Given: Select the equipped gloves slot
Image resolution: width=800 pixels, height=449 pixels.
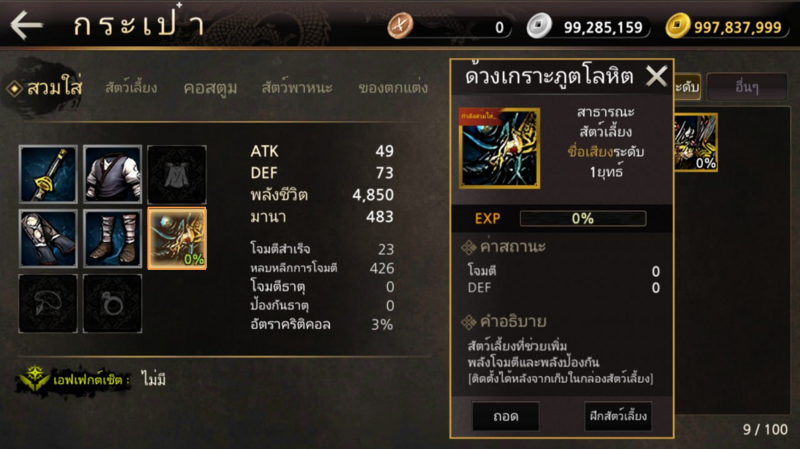Looking at the screenshot, I should click(48, 238).
